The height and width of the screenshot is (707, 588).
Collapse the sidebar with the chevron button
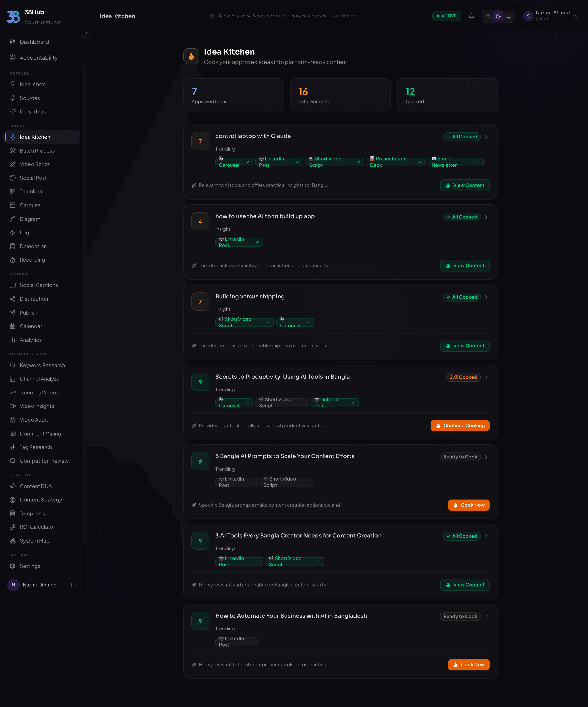pos(87,33)
